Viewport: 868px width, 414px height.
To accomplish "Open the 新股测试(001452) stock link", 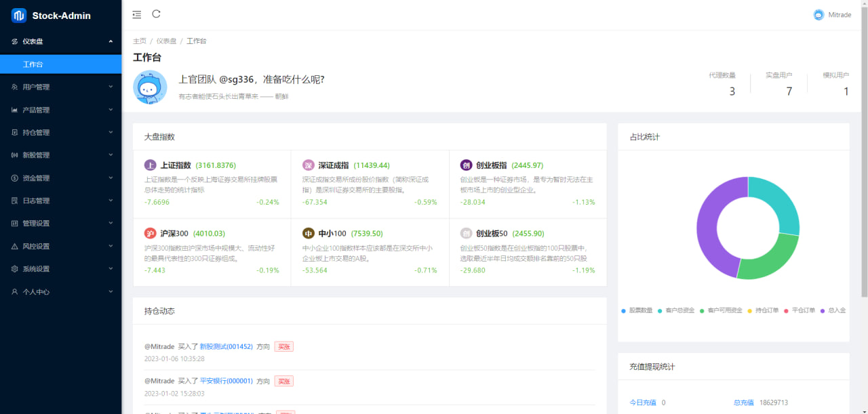I will tap(226, 346).
